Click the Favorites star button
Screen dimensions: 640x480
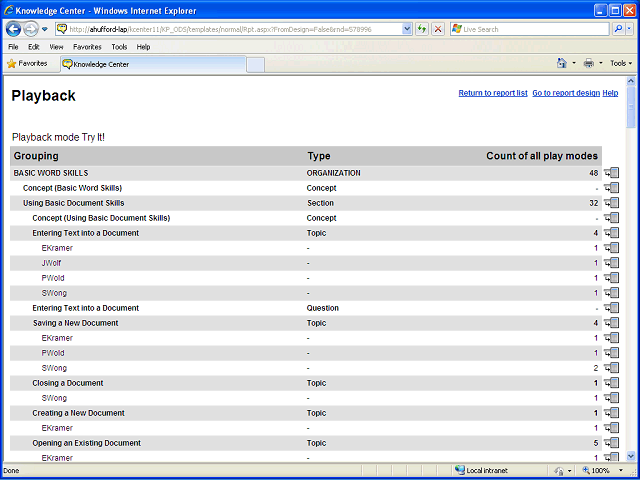27,64
